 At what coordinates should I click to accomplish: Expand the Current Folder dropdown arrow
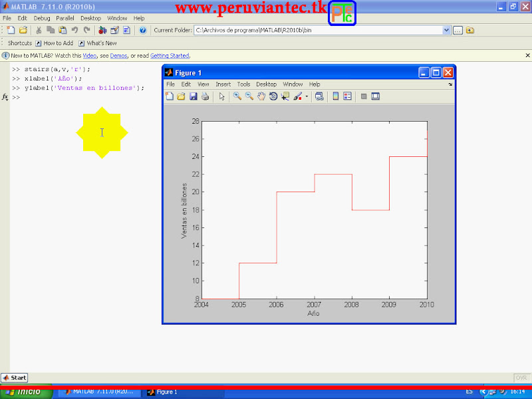pyautogui.click(x=446, y=30)
